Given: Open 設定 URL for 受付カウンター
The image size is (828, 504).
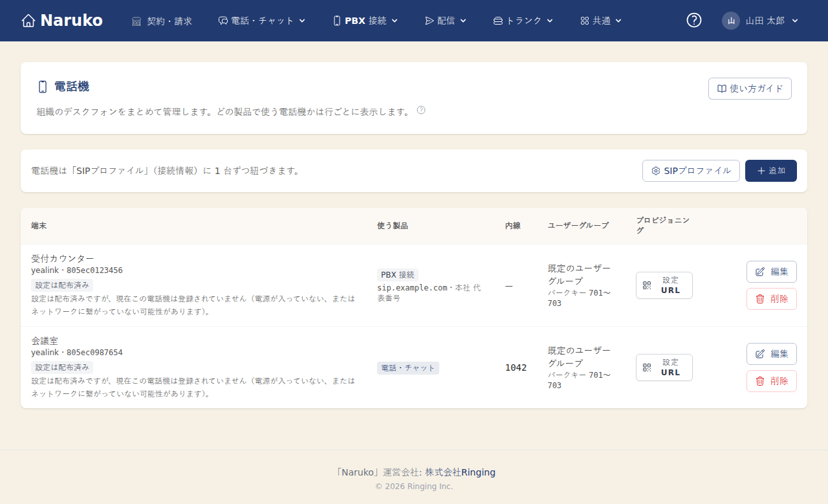Looking at the screenshot, I should tap(664, 285).
